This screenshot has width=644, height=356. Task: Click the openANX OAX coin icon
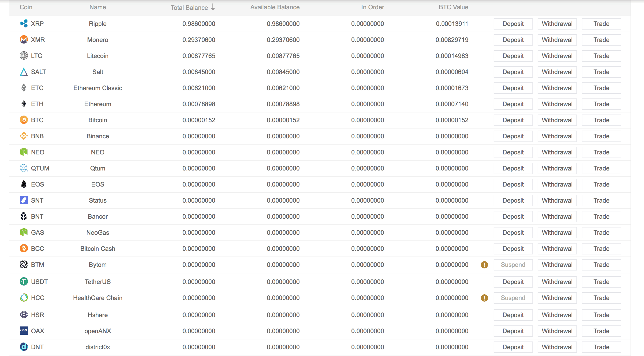point(24,331)
